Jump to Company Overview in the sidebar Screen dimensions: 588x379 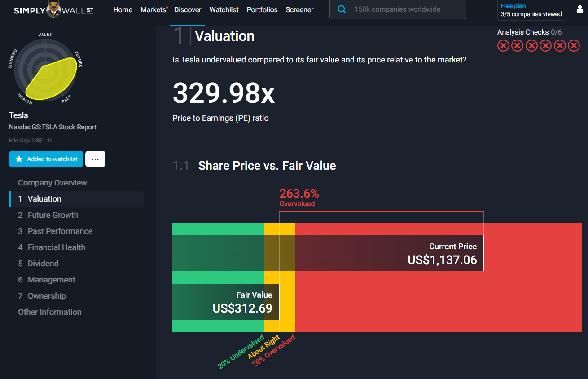click(53, 183)
